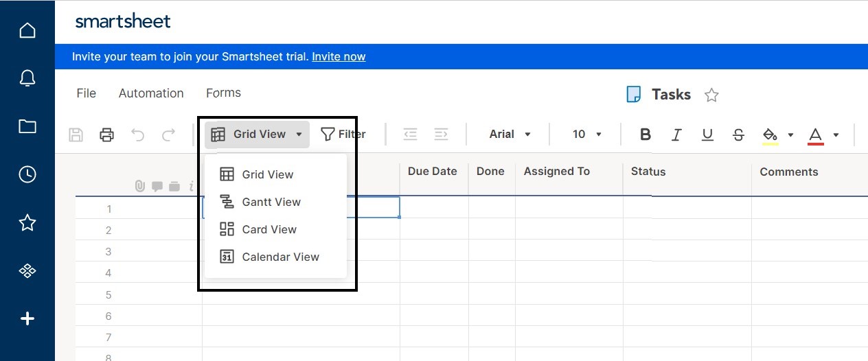Image resolution: width=868 pixels, height=361 pixels.
Task: Click the Invite now link
Action: pyautogui.click(x=339, y=57)
